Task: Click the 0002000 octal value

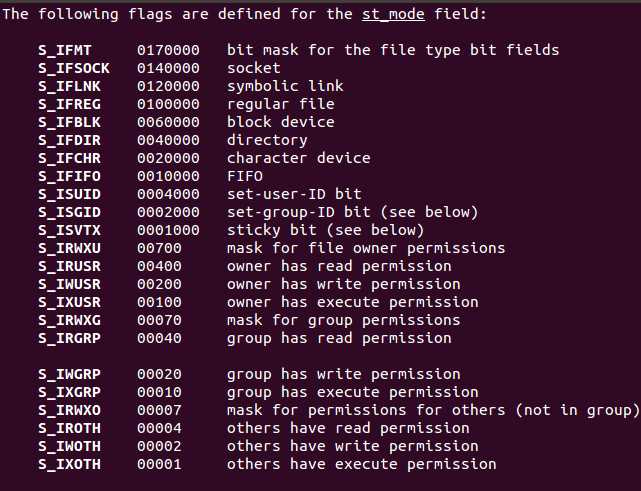Action: (x=168, y=212)
